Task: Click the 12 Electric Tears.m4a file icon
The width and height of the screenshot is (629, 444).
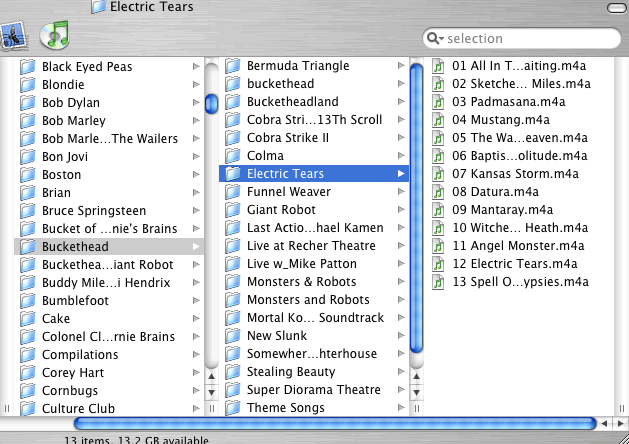Action: point(438,264)
